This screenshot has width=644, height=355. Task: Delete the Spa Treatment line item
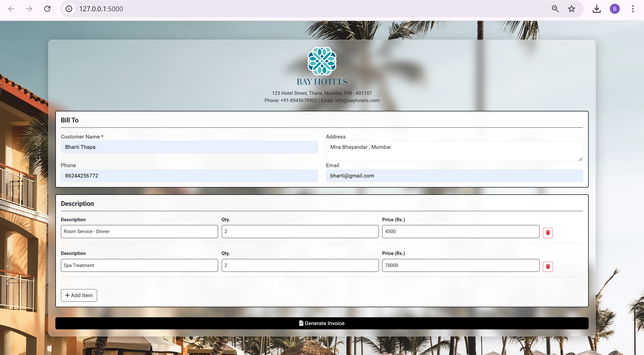[x=548, y=267]
